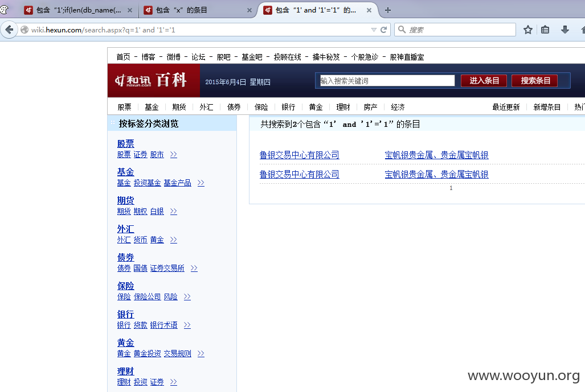The height and width of the screenshot is (392, 585).
Task: Click the browser back arrow button
Action: point(9,30)
